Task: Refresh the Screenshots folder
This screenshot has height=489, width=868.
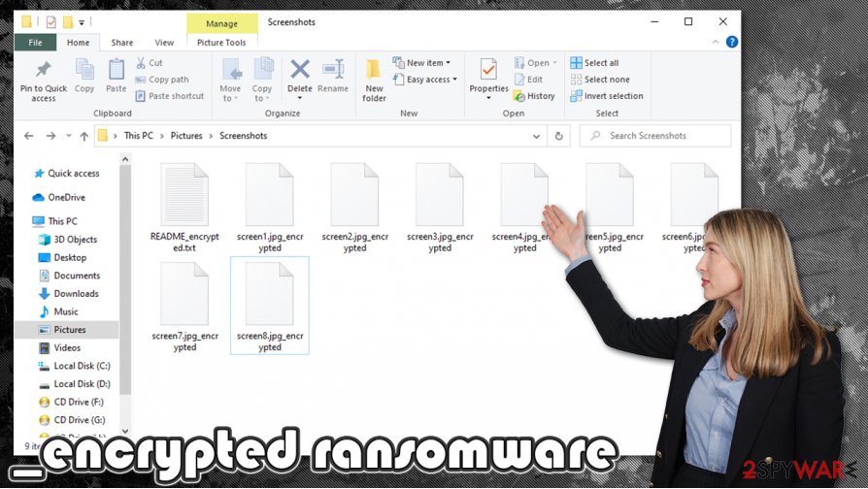Action: 559,136
